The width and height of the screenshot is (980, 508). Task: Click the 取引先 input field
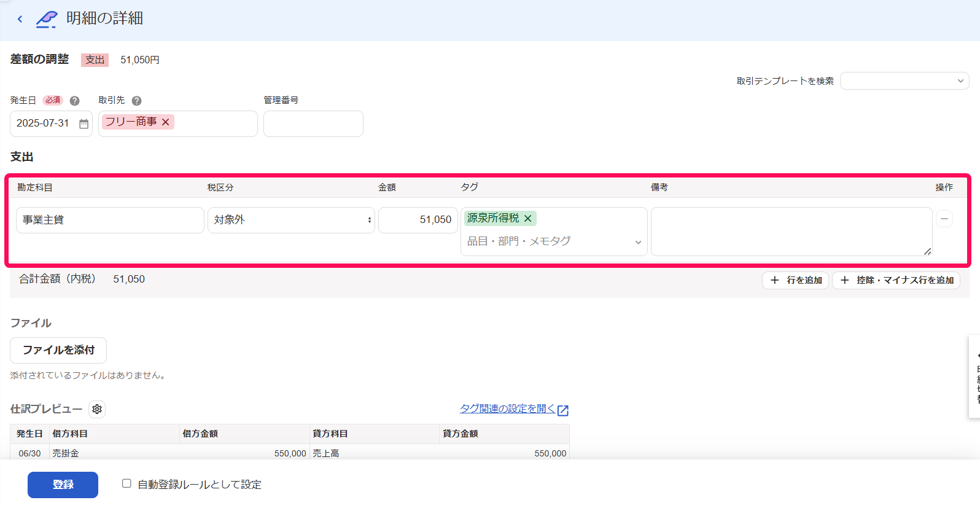178,123
